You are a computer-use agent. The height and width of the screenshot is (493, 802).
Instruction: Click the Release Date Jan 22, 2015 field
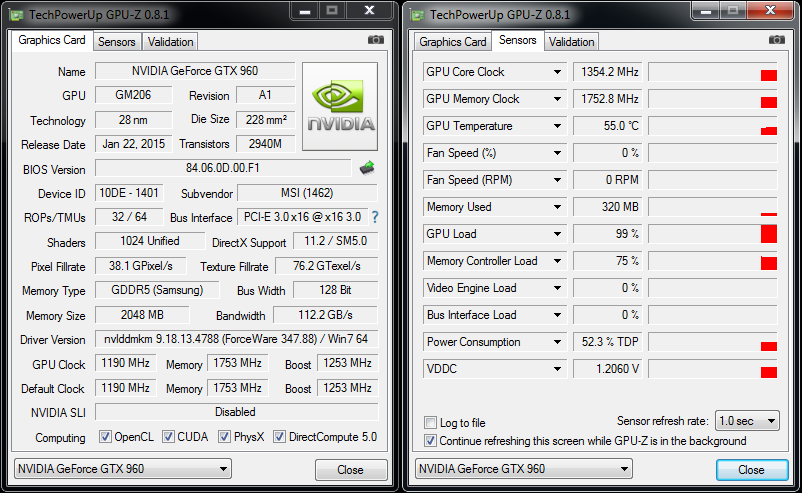pos(133,144)
